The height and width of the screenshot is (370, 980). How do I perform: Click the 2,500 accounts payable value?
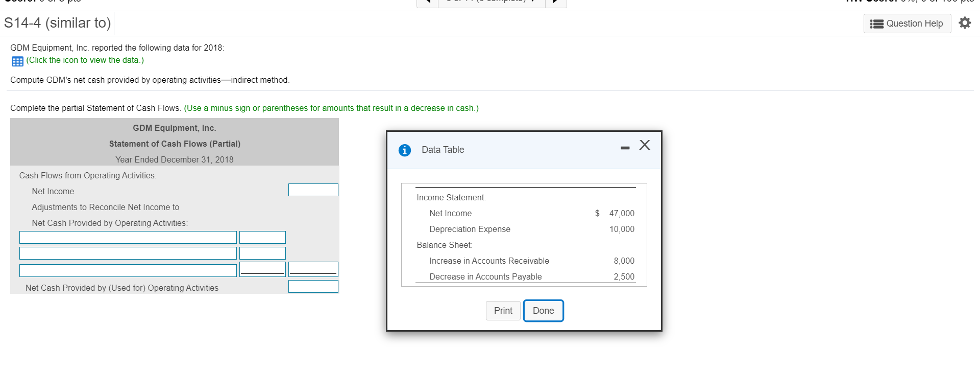pyautogui.click(x=624, y=277)
